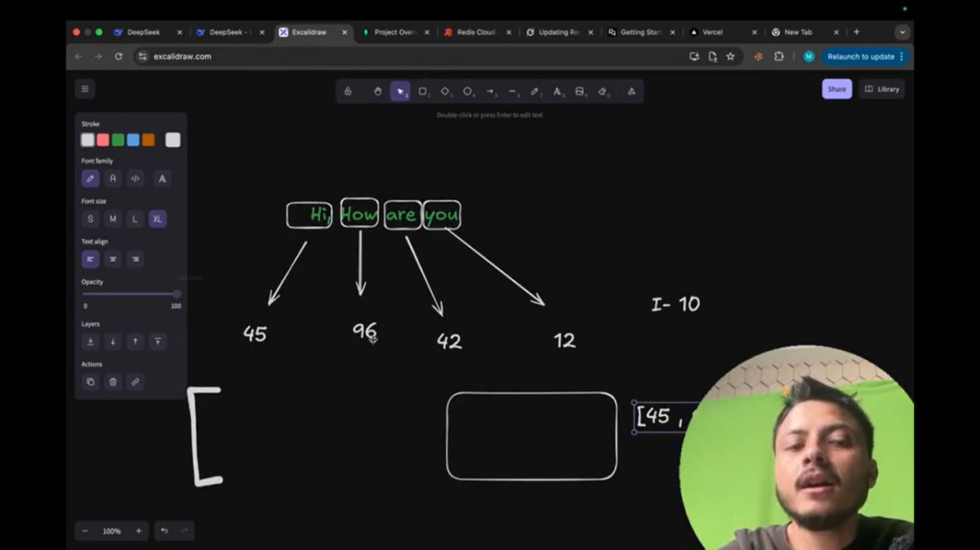Switch to the Updating Re... tab
980x550 pixels.
(x=559, y=32)
